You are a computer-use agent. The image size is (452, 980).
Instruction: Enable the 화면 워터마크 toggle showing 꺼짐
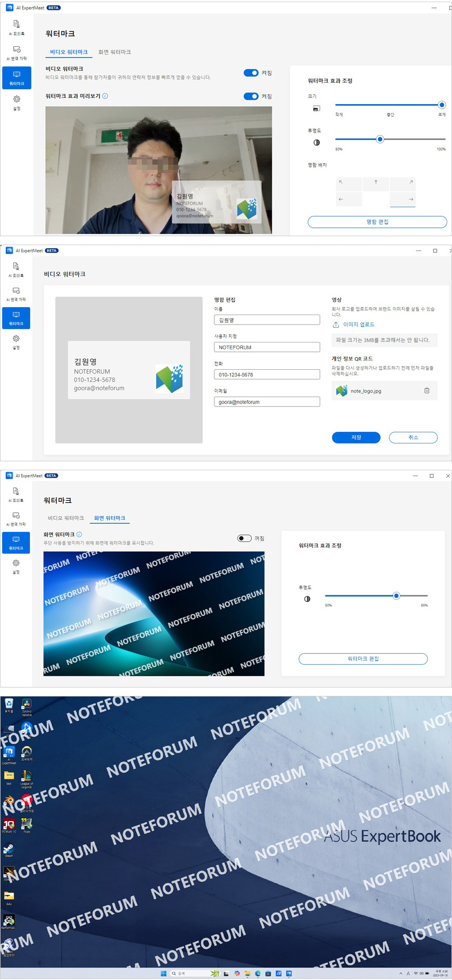(244, 538)
